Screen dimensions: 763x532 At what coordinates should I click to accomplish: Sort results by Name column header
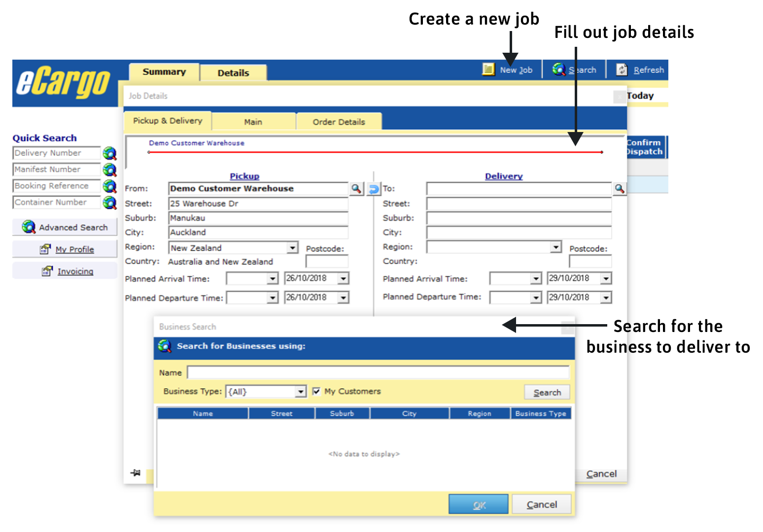[203, 413]
